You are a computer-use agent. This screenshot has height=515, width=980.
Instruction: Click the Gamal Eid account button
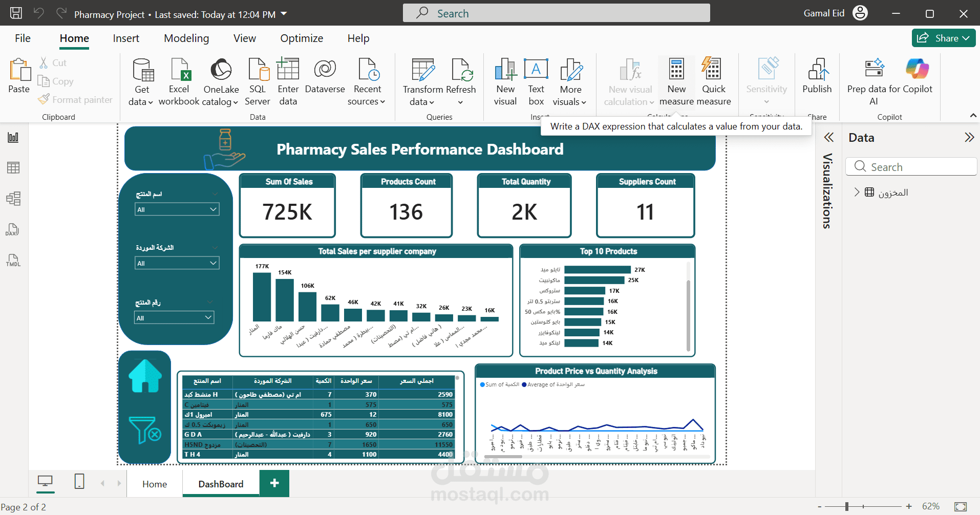tap(835, 13)
